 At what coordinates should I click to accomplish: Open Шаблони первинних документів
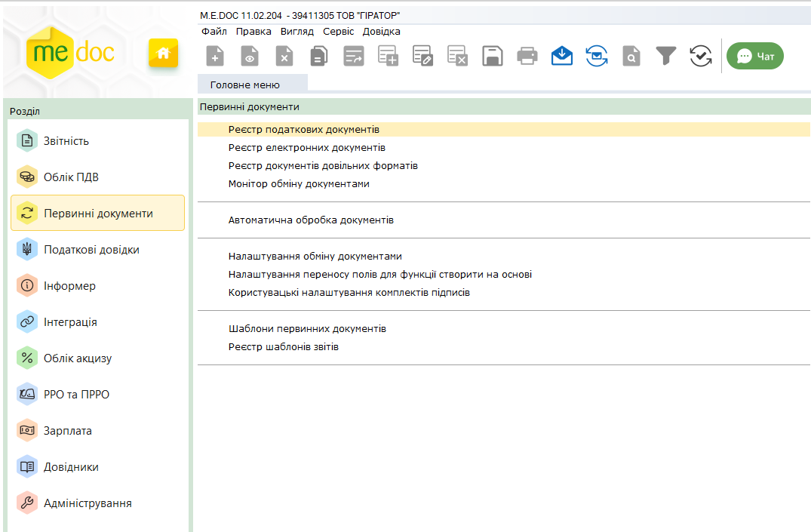307,328
